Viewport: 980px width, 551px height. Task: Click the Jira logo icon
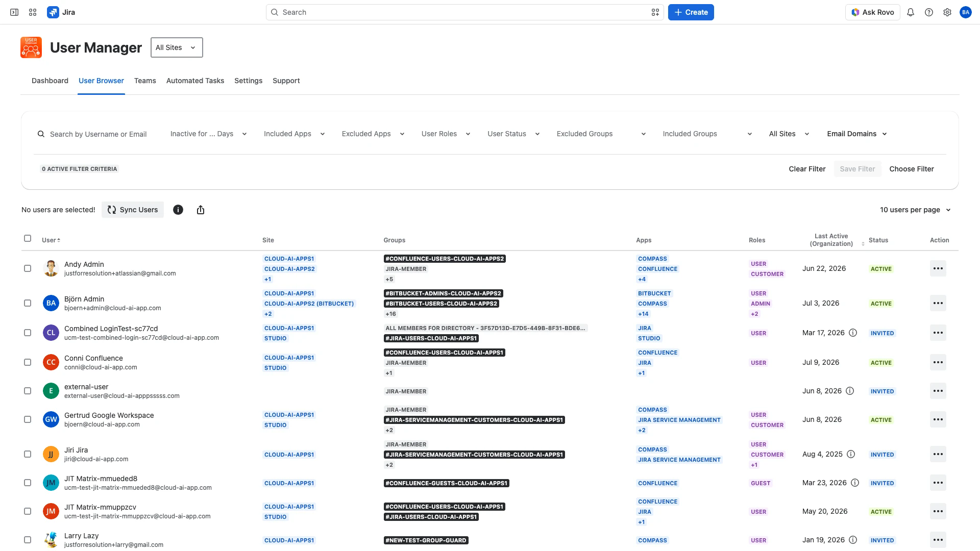point(53,12)
